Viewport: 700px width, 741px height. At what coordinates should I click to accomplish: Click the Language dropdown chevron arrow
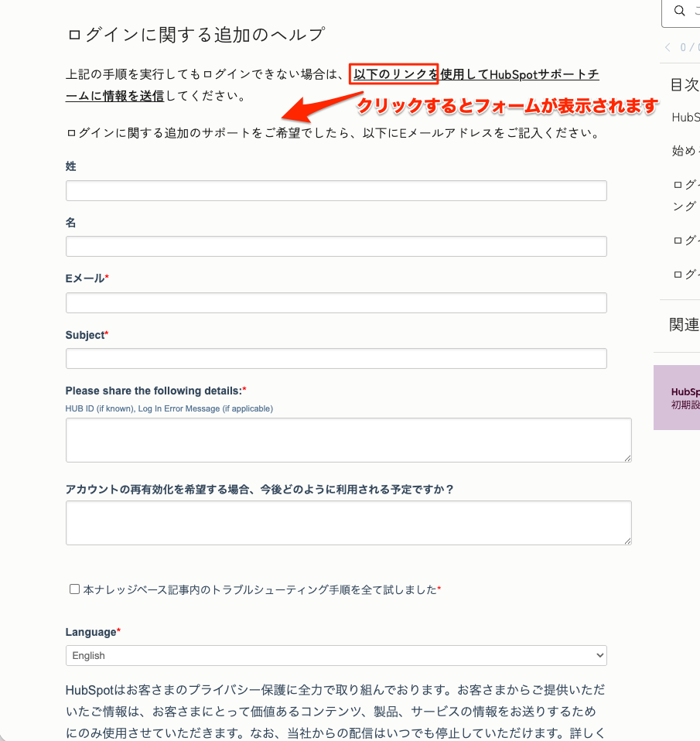click(x=600, y=655)
